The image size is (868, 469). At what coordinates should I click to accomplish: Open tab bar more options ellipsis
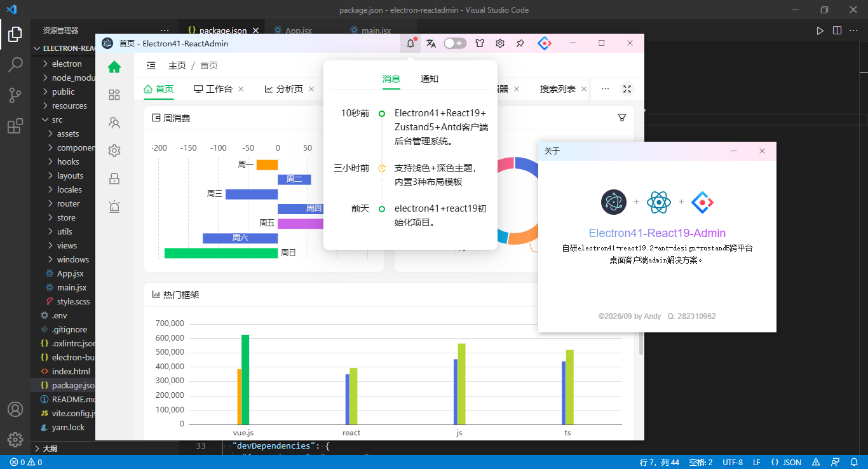605,89
